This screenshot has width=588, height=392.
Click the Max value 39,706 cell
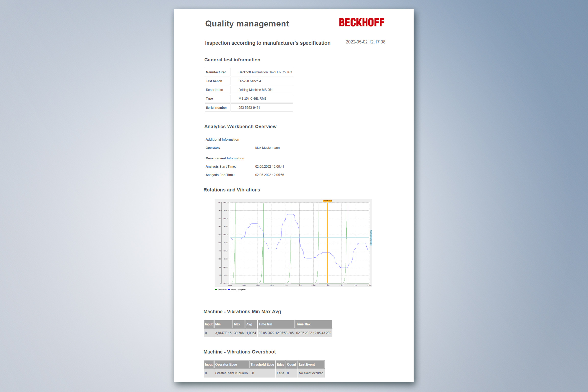click(238, 333)
